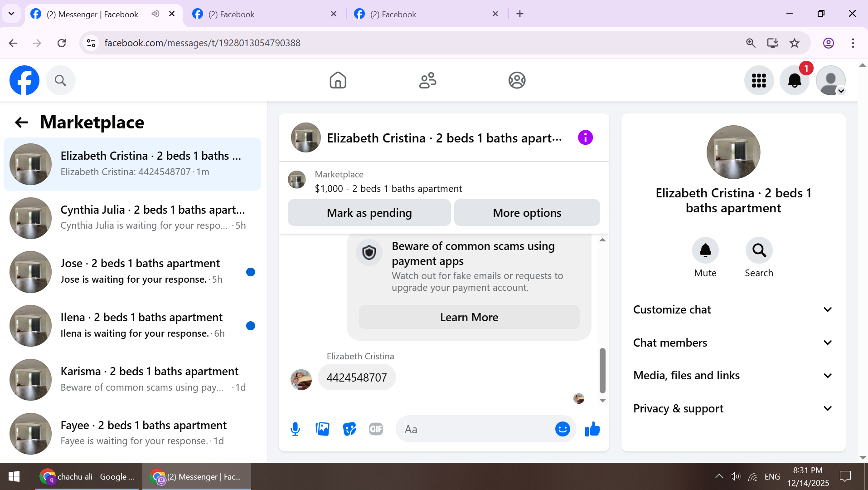Viewport: 868px width, 490px height.
Task: Go to the Home feed icon
Action: pos(338,80)
